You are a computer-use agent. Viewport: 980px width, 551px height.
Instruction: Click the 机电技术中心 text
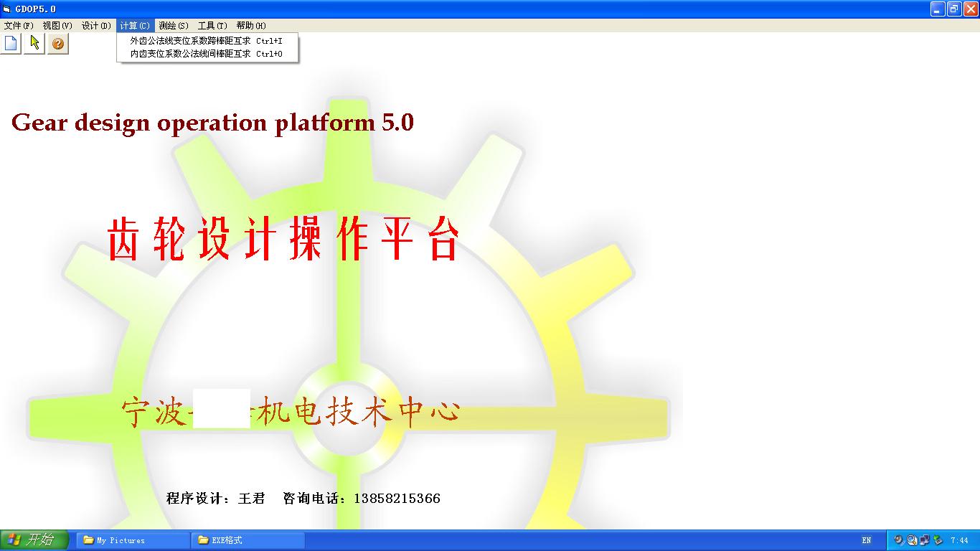pyautogui.click(x=357, y=412)
